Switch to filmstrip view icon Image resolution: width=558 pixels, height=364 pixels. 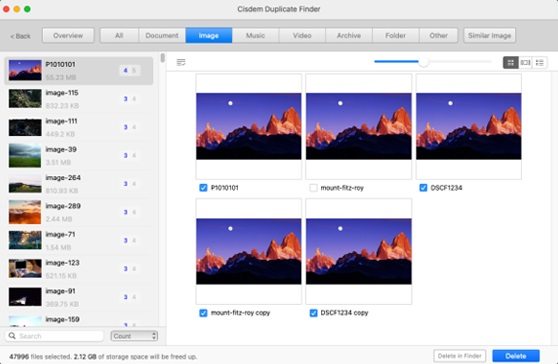pos(525,63)
